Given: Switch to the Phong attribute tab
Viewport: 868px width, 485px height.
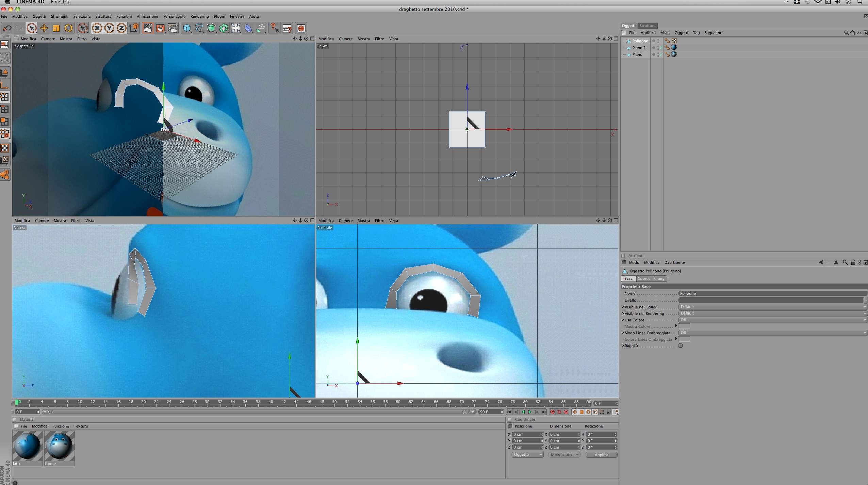Looking at the screenshot, I should (658, 279).
